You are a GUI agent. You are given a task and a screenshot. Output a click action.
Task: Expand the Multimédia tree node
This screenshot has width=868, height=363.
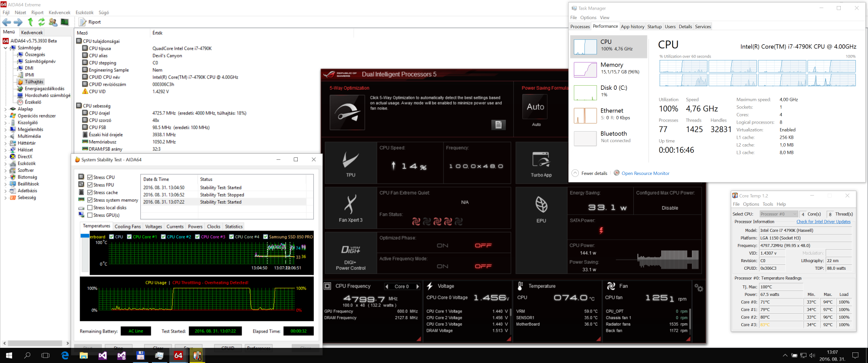click(6, 136)
